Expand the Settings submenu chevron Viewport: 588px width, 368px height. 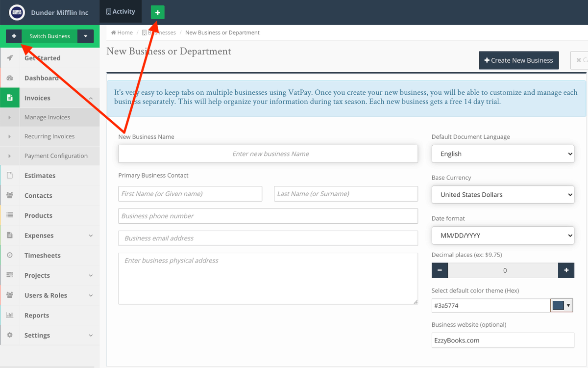91,336
